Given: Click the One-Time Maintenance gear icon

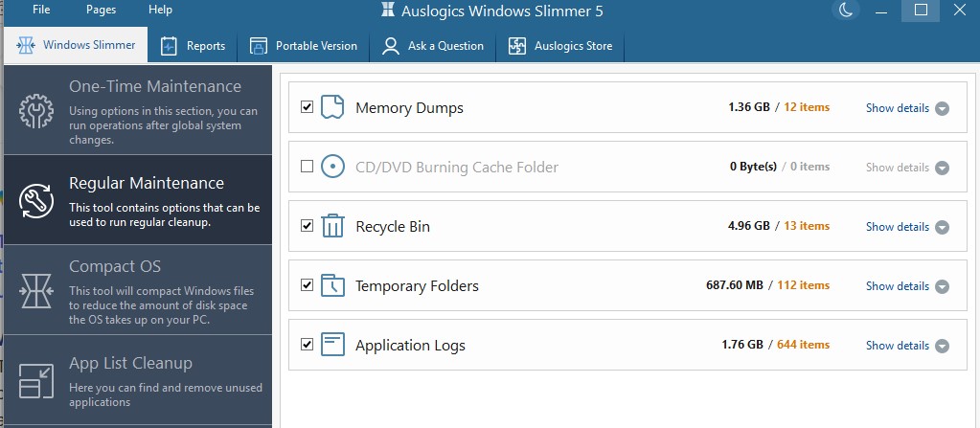Looking at the screenshot, I should (36, 111).
